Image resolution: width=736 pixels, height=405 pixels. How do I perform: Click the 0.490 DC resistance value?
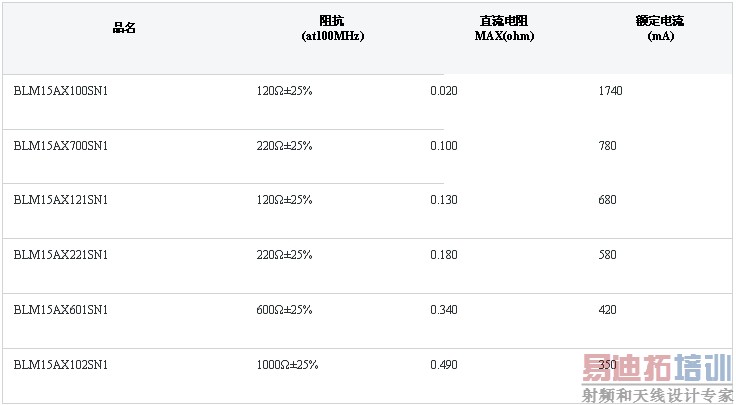pos(444,365)
